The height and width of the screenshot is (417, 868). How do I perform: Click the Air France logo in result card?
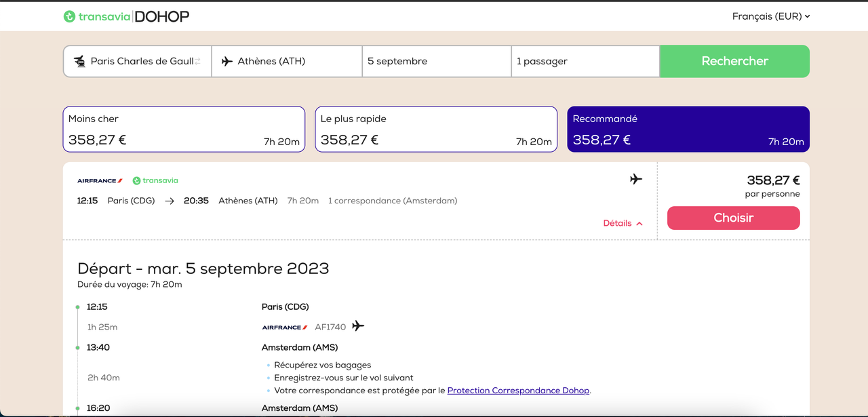click(100, 181)
